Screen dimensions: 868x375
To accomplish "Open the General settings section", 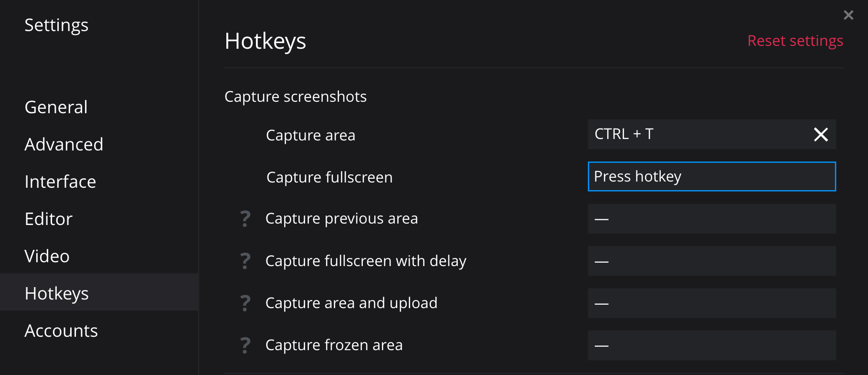I will point(56,107).
